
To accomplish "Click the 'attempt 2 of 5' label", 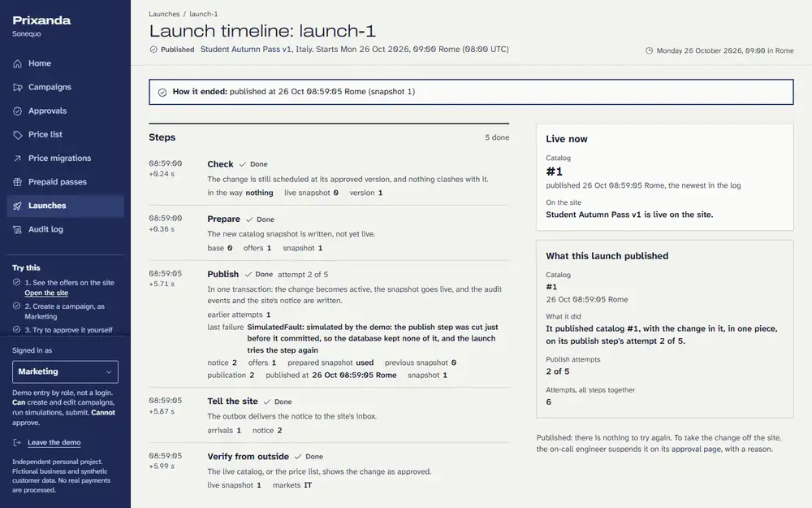I will 303,275.
